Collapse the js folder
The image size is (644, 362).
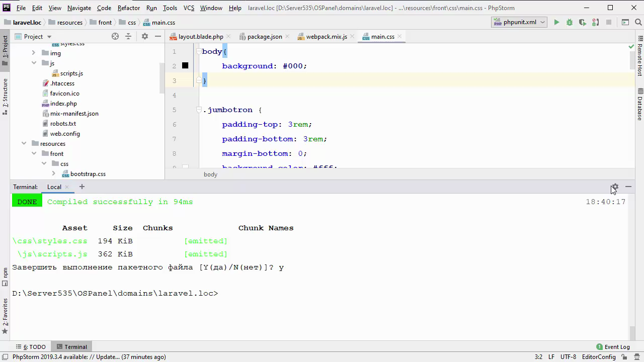point(34,63)
